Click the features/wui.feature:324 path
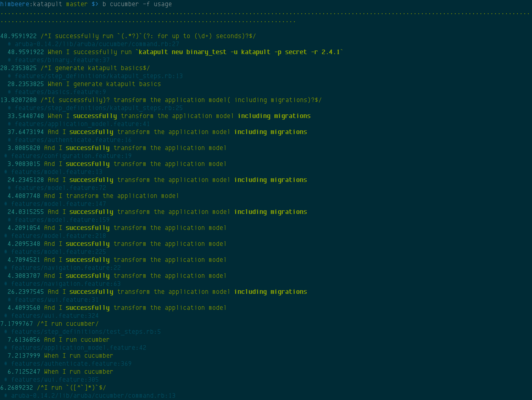532x400 pixels. pyautogui.click(x=55, y=316)
